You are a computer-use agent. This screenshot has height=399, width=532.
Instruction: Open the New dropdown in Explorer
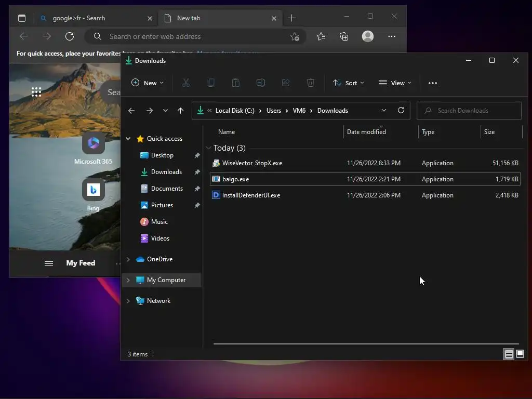click(x=147, y=83)
